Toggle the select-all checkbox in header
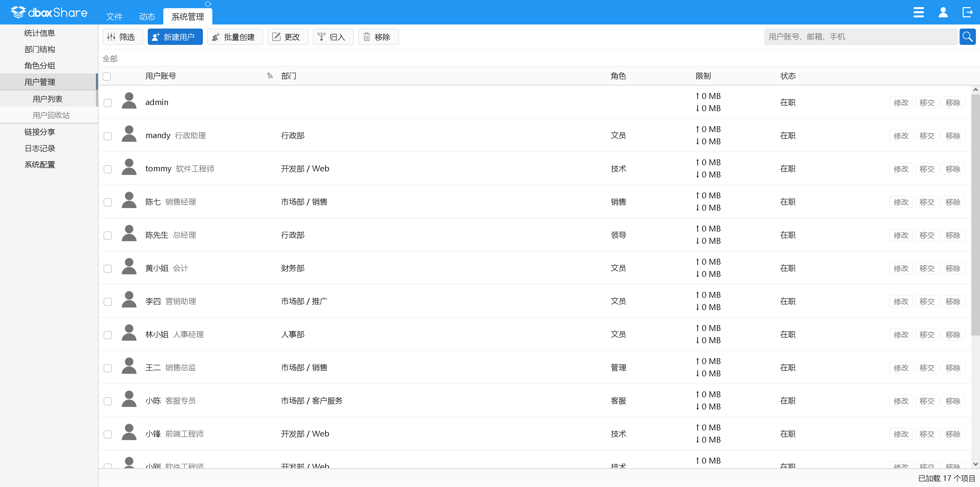 point(107,76)
